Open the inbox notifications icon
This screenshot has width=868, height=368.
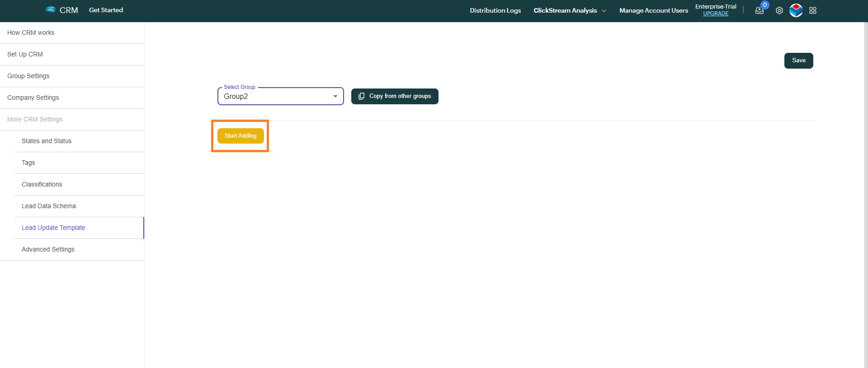(759, 10)
